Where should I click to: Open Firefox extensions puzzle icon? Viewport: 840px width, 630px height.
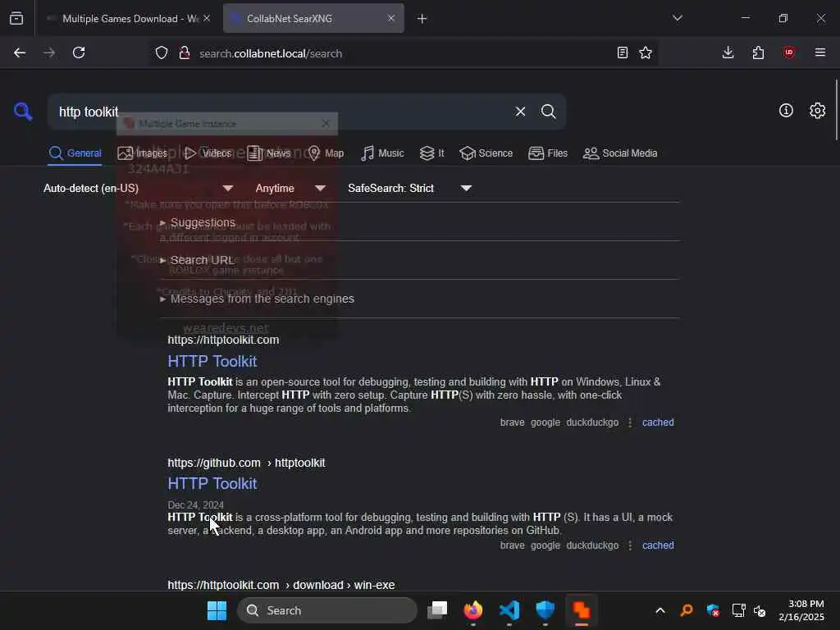pyautogui.click(x=758, y=52)
